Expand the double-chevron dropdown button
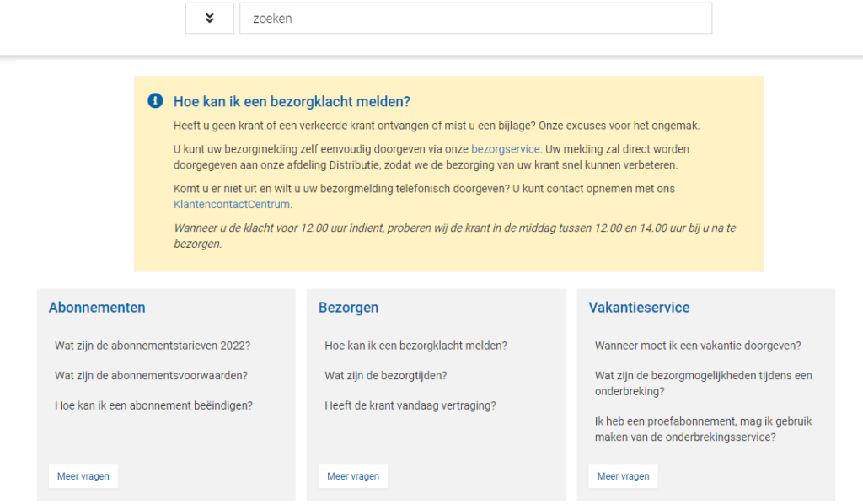This screenshot has width=863, height=504. pyautogui.click(x=210, y=19)
